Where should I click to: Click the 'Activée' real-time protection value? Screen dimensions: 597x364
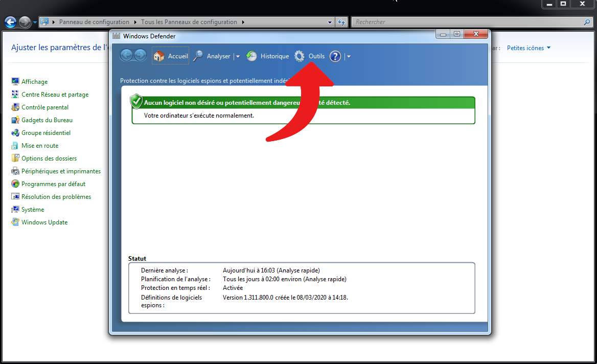[x=233, y=288]
